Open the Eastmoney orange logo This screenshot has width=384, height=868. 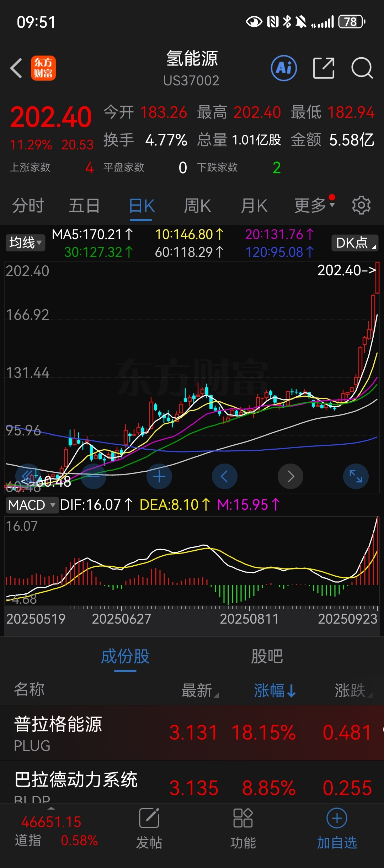[x=43, y=68]
